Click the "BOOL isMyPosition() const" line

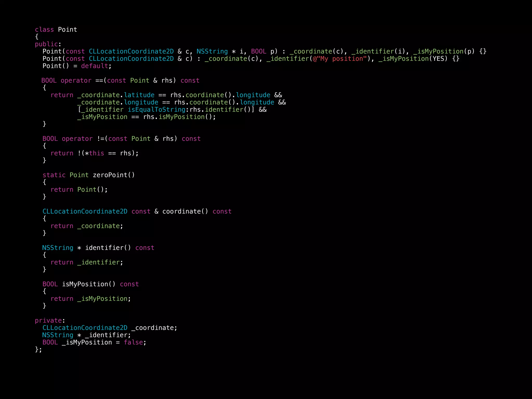tap(91, 284)
